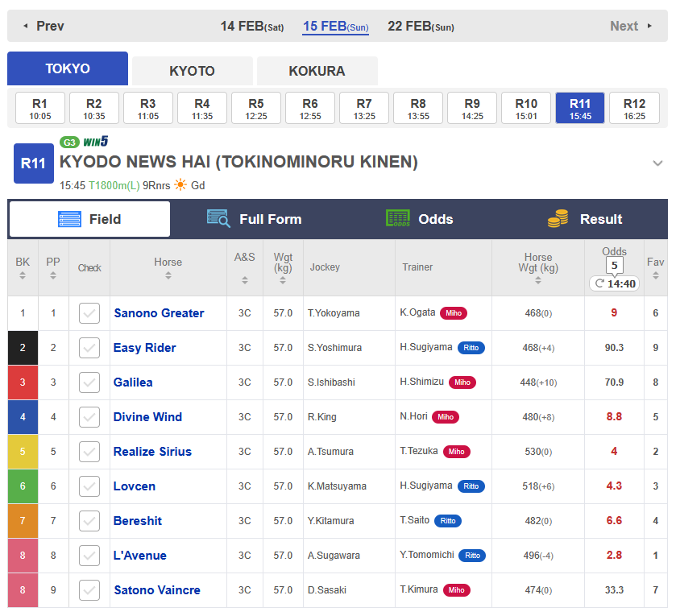Open race R5 at 12:25

tap(256, 109)
